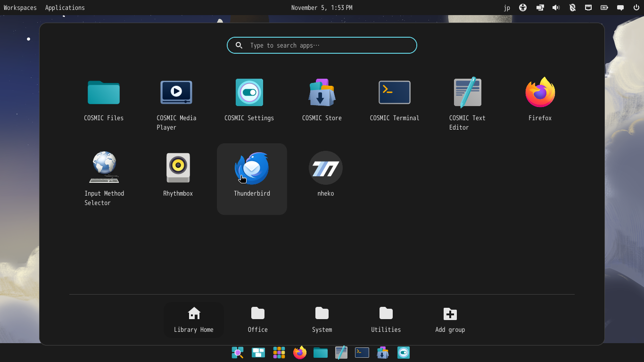This screenshot has height=362, width=644.
Task: Click Applications in the top panel
Action: (x=65, y=8)
